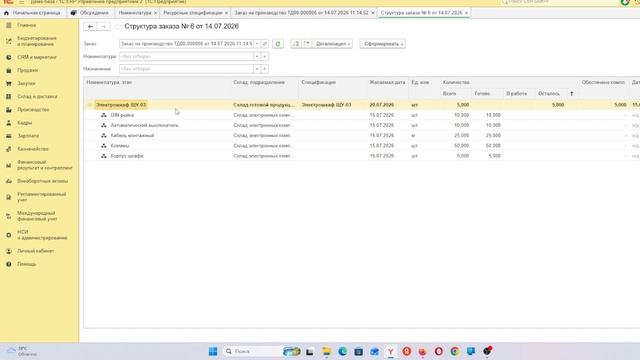Open Финансовый результат и контроллинг section
Viewport: 640px width, 360px height.
coord(44,165)
